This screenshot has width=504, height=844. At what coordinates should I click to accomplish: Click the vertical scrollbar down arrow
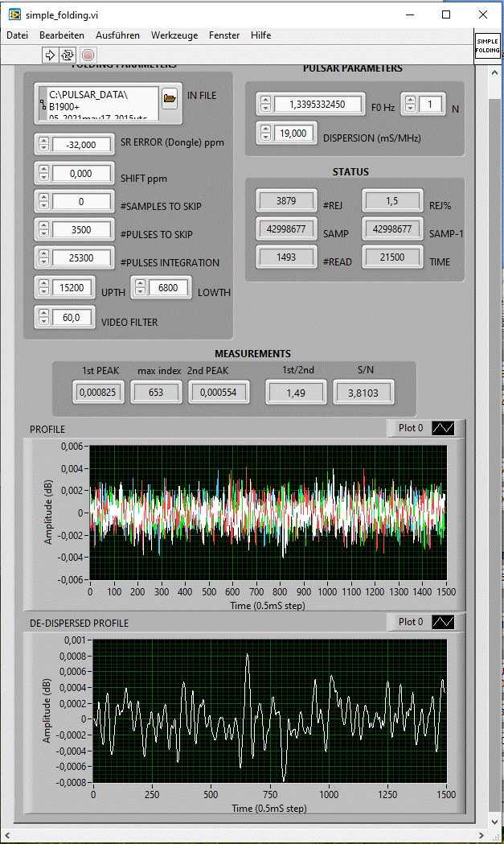coord(495,822)
